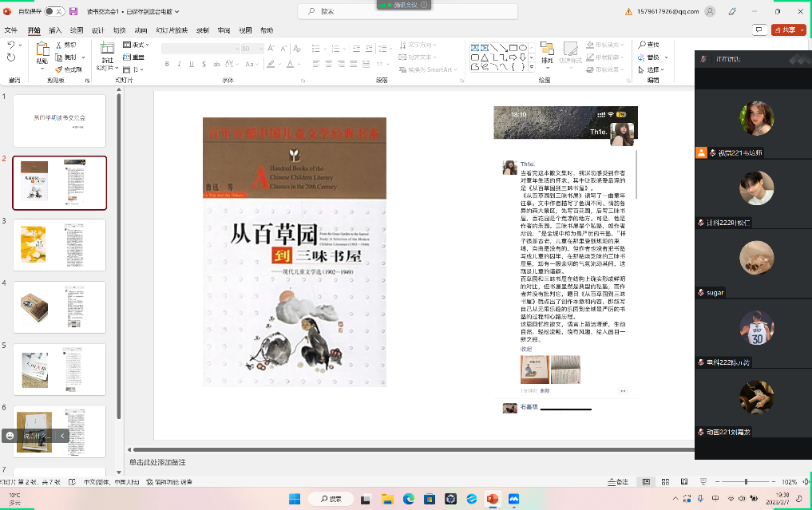This screenshot has height=510, width=812.
Task: Click the Find (查找) magnifier icon
Action: point(643,45)
